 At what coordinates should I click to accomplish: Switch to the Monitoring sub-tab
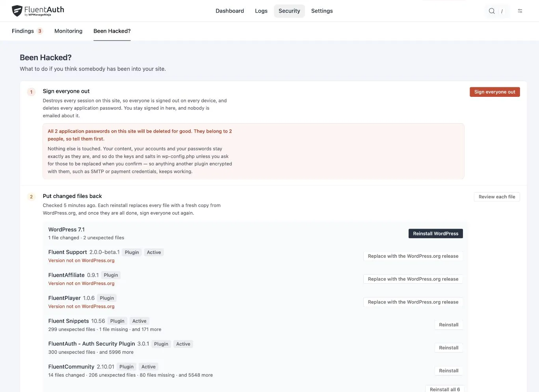click(x=68, y=31)
